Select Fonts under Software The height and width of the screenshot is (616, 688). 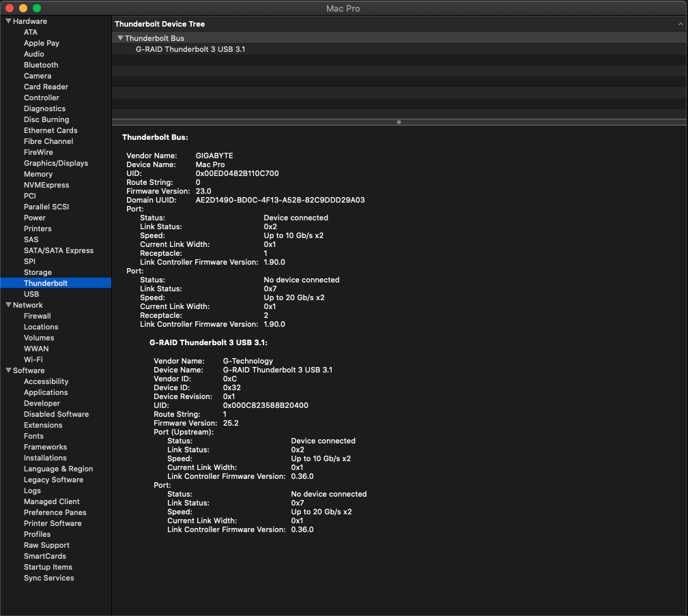[x=34, y=436]
